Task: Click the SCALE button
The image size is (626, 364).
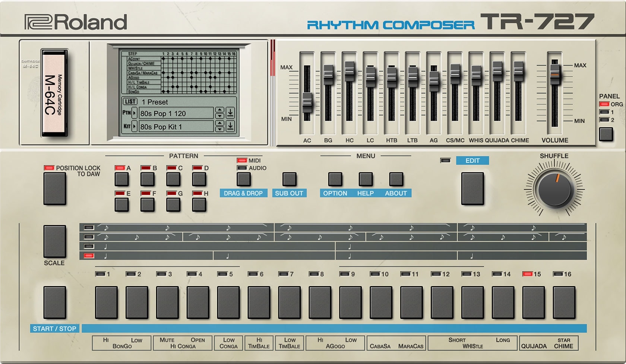Action: coord(55,241)
